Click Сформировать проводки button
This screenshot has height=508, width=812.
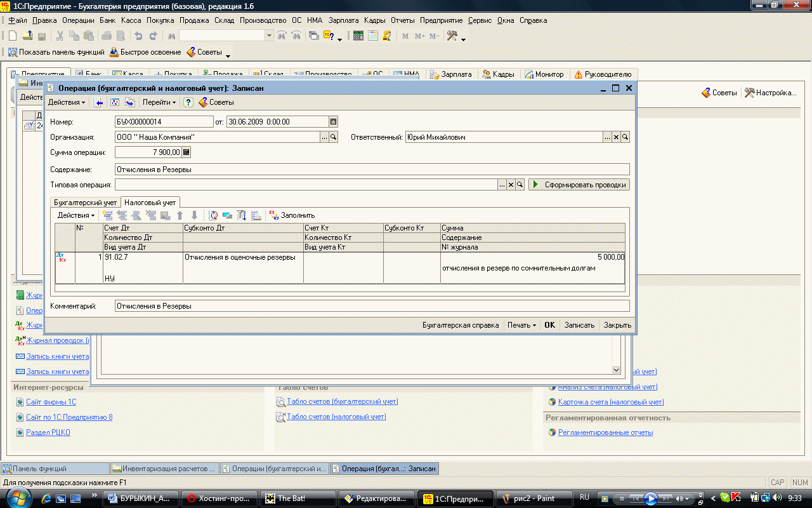[x=579, y=185]
